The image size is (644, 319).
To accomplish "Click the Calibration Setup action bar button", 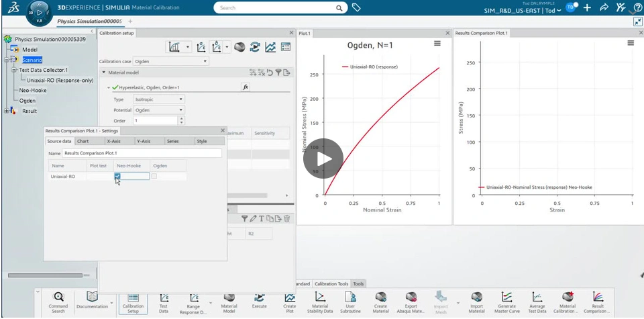I will [133, 303].
